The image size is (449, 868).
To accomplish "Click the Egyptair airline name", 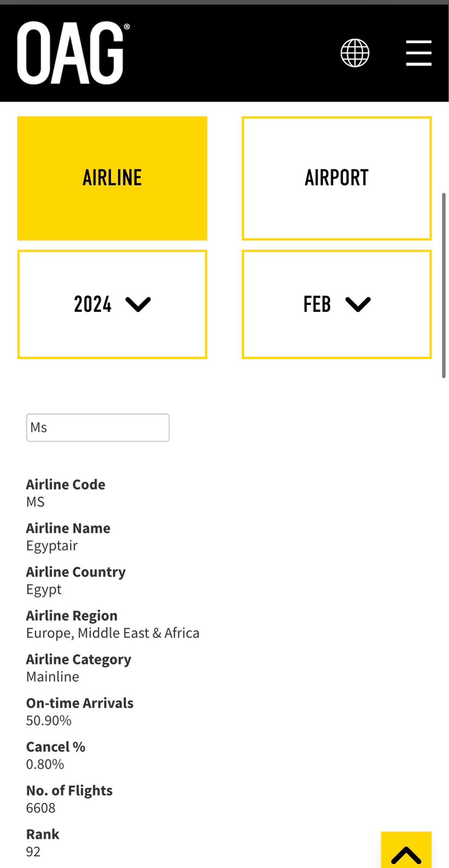I will point(52,546).
